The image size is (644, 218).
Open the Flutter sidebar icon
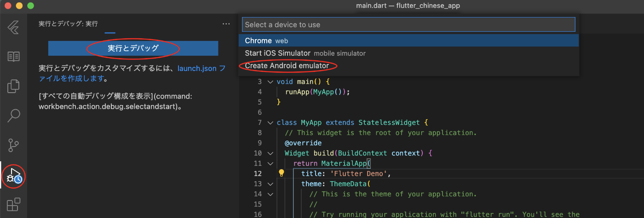click(x=13, y=28)
